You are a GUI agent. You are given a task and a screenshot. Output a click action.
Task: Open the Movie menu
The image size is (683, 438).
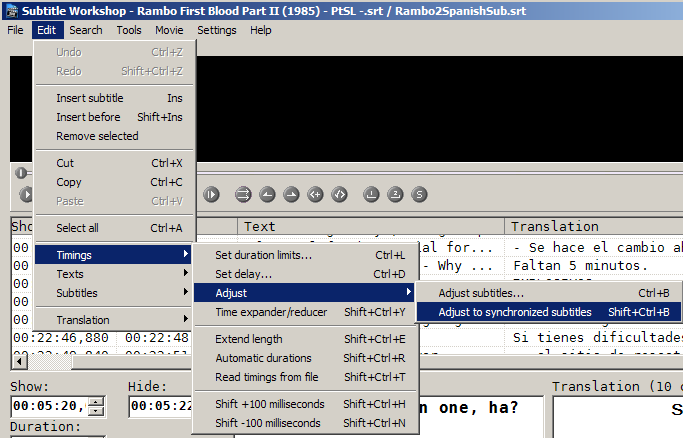pyautogui.click(x=169, y=30)
